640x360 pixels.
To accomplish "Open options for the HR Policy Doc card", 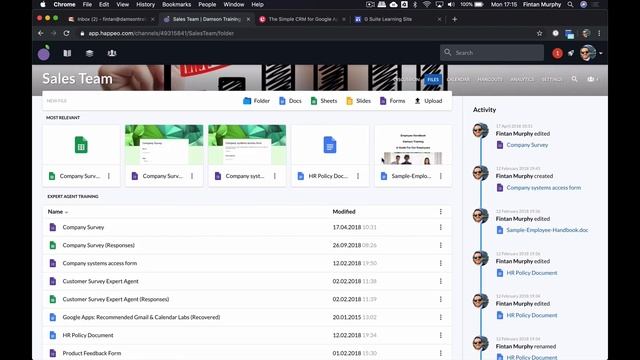I will (358, 176).
